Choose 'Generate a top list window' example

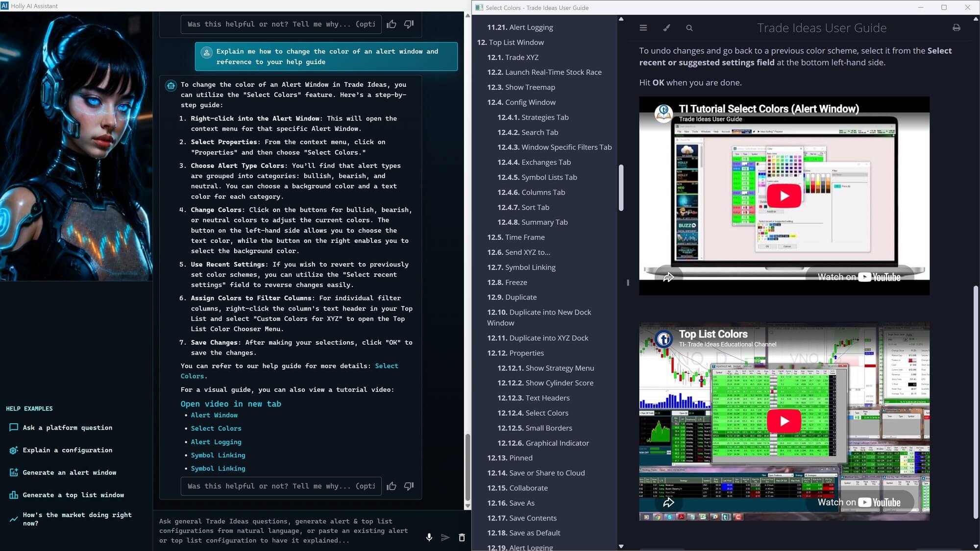click(67, 495)
